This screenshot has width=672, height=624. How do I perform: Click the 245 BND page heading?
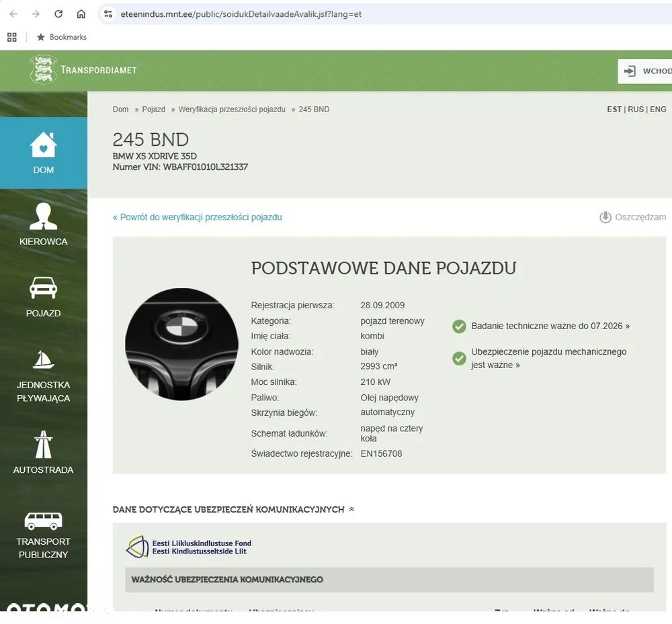pyautogui.click(x=151, y=140)
